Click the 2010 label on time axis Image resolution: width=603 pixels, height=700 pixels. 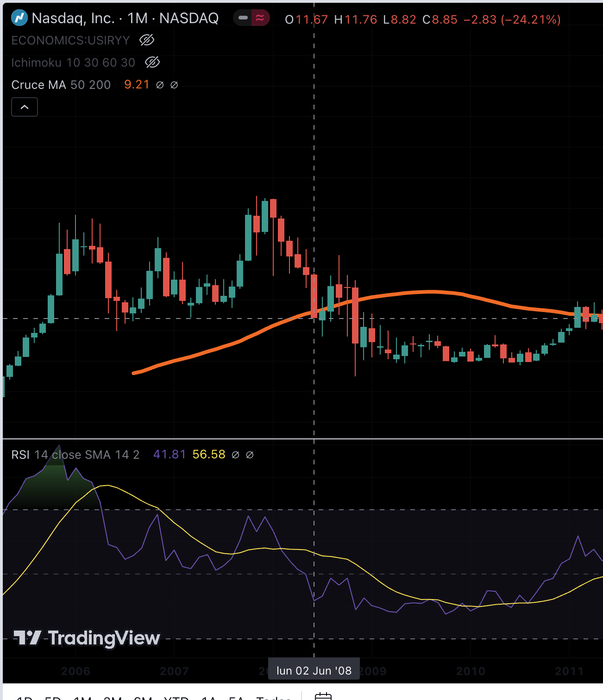tap(471, 671)
